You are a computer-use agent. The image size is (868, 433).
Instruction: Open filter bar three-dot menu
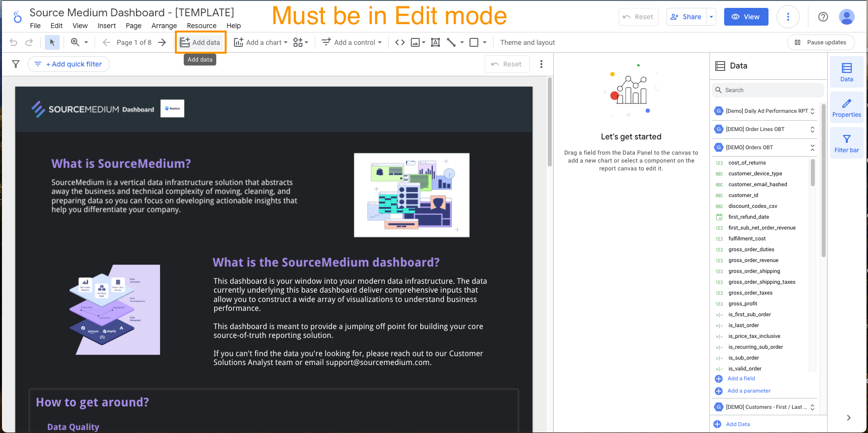541,64
